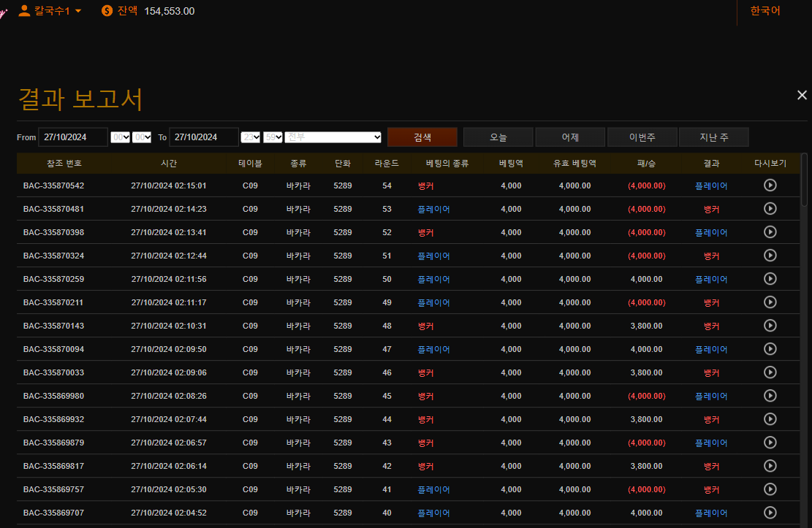Close the results report panel

[x=802, y=95]
